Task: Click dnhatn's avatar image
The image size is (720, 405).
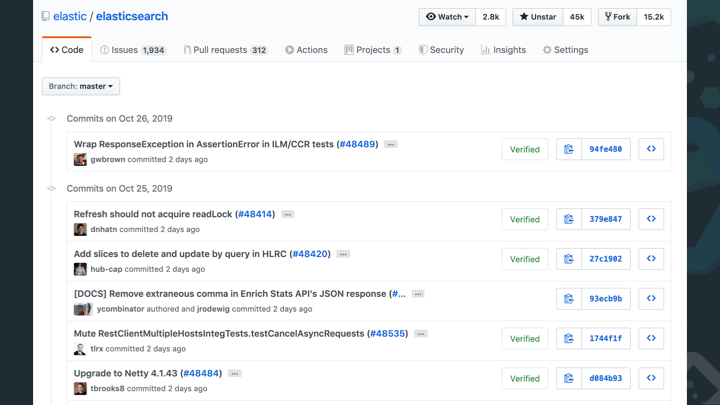Action: [80, 229]
